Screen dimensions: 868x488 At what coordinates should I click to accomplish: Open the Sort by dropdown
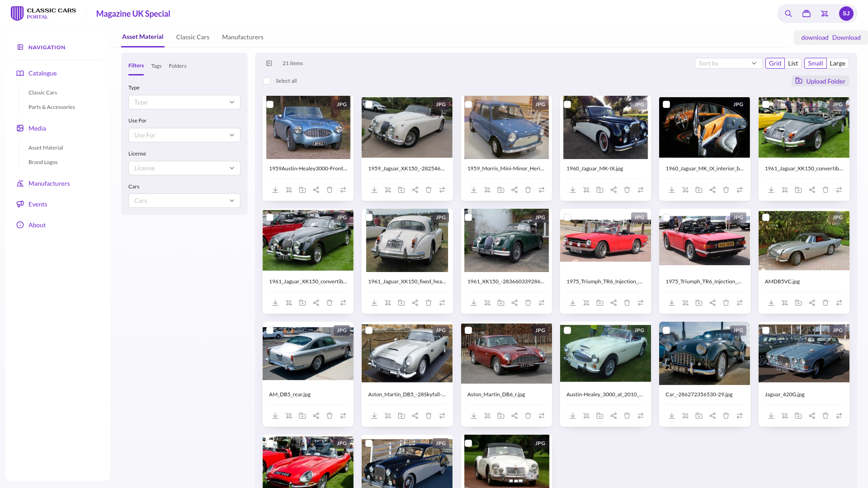coord(728,63)
